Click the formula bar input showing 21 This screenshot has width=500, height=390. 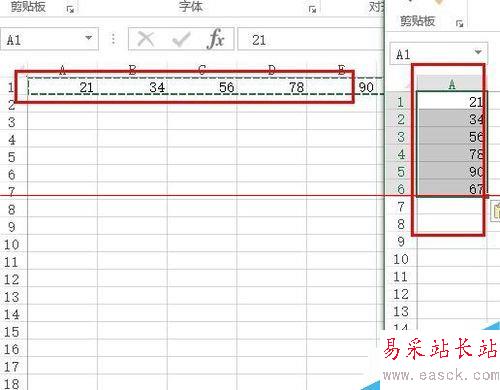coord(311,40)
